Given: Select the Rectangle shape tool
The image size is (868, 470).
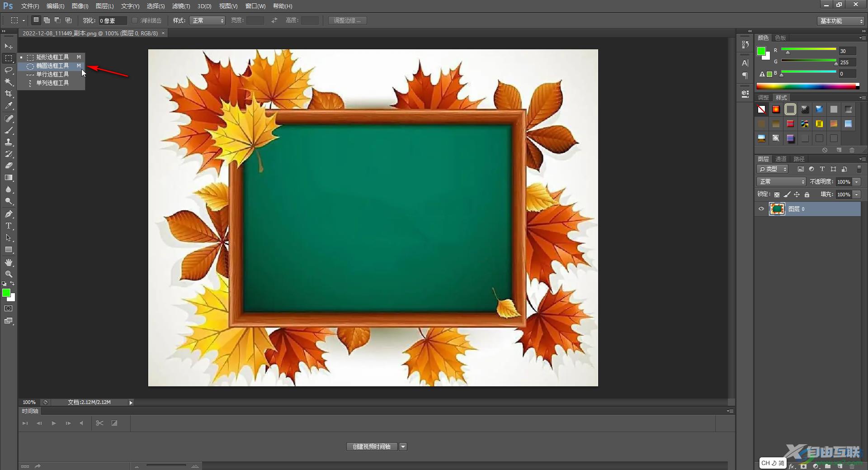Looking at the screenshot, I should pyautogui.click(x=9, y=250).
